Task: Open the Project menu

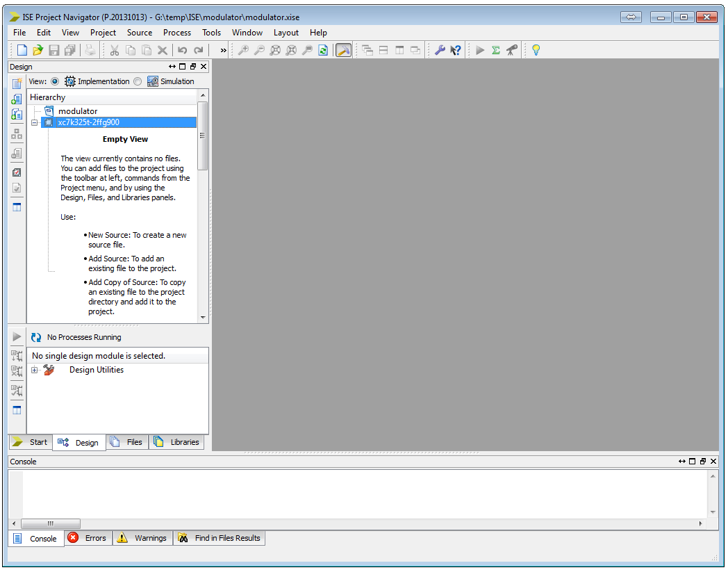Action: click(103, 33)
